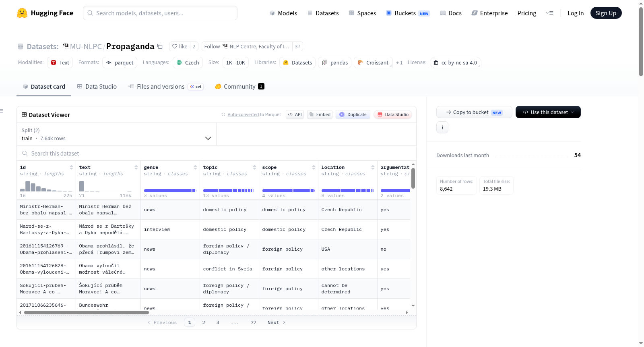644x347 pixels.
Task: Click the Log In link
Action: click(576, 13)
